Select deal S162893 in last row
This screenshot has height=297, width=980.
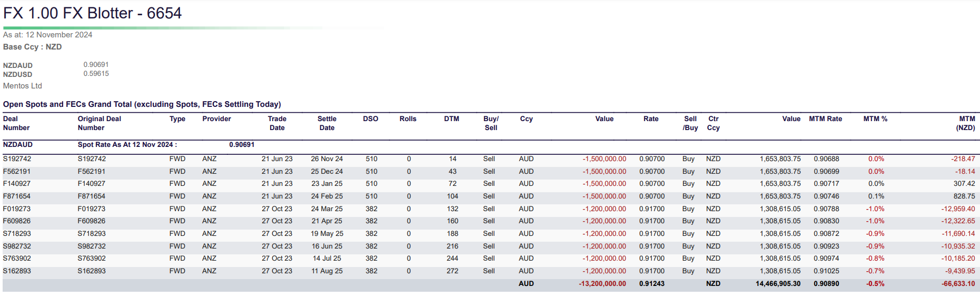17,271
